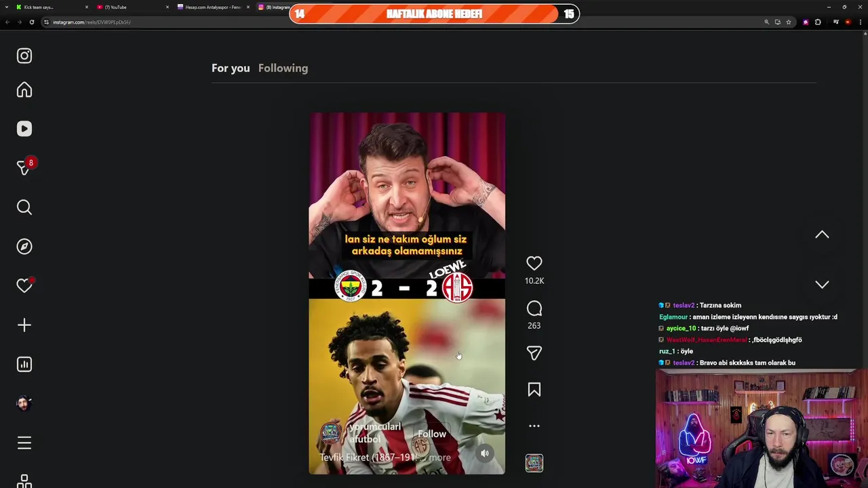Go to the Home feed icon
The height and width of the screenshot is (488, 868).
(24, 90)
